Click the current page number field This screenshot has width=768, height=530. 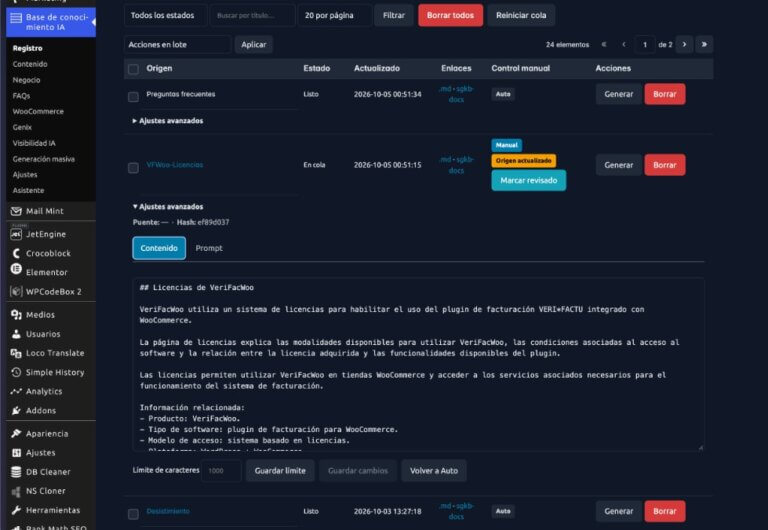coord(645,45)
